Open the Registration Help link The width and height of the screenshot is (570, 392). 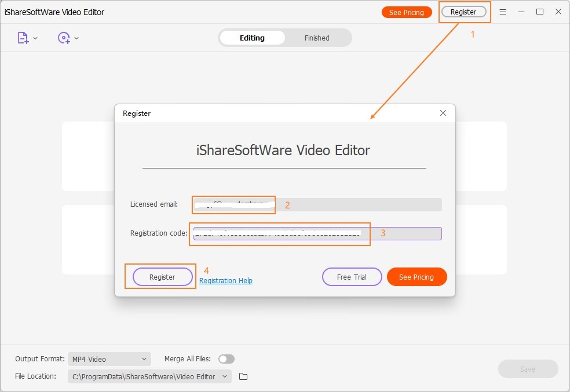(x=226, y=280)
